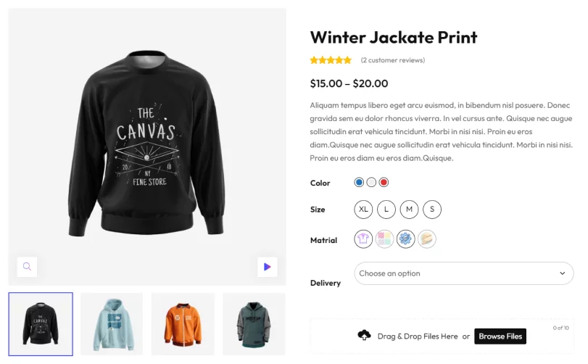Choose the blue gear-shaped material icon
This screenshot has height=364, width=588.
[406, 239]
